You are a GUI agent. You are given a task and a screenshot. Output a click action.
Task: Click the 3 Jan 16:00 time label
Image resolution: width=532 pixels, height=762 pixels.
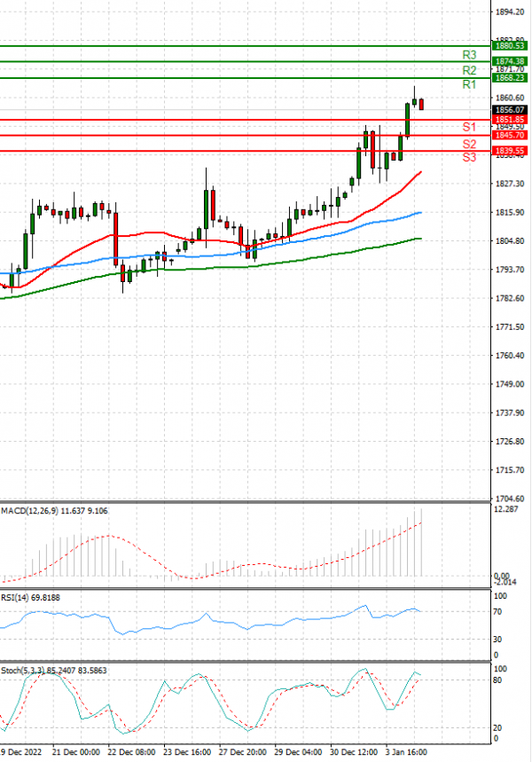(x=407, y=752)
